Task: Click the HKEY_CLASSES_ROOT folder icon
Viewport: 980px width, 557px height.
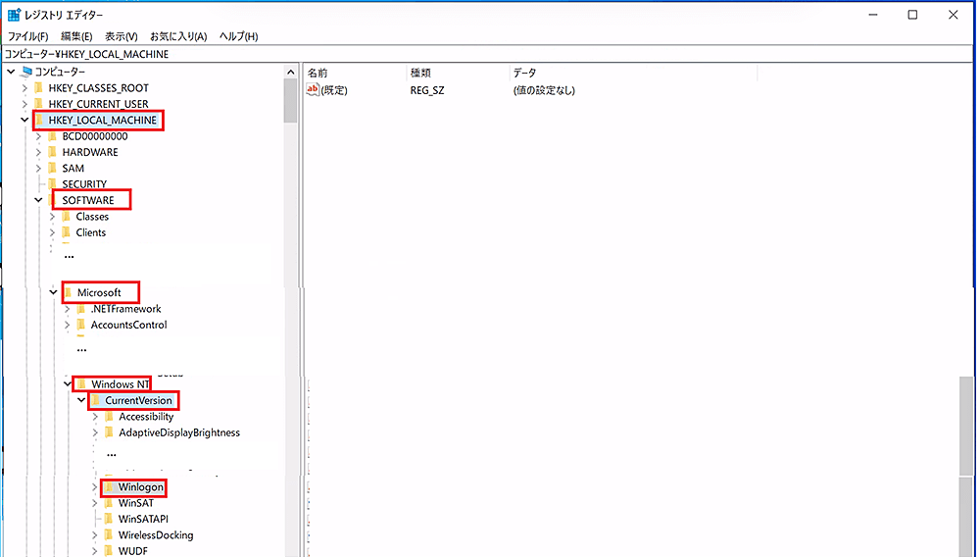Action: tap(39, 88)
